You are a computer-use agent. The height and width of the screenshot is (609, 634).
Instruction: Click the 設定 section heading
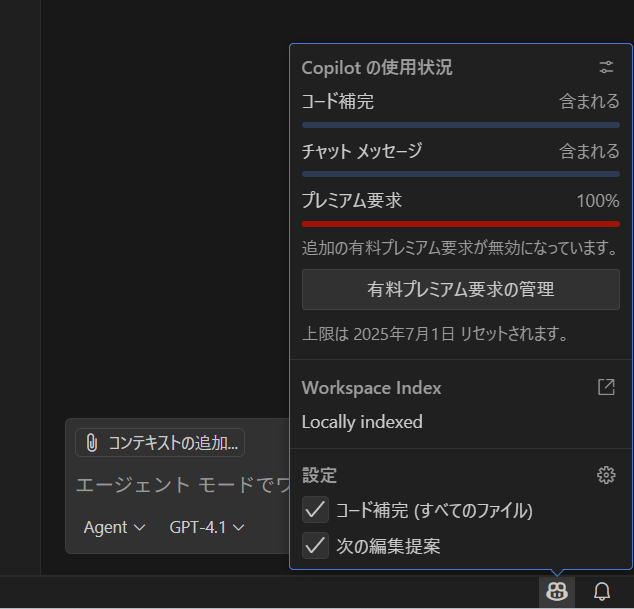tap(319, 475)
